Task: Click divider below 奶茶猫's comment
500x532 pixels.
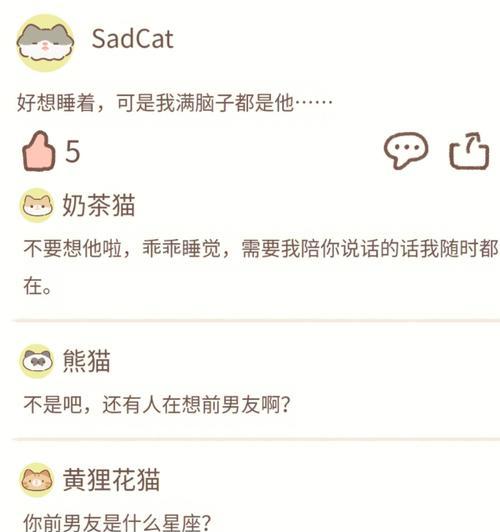Action: tap(256, 320)
